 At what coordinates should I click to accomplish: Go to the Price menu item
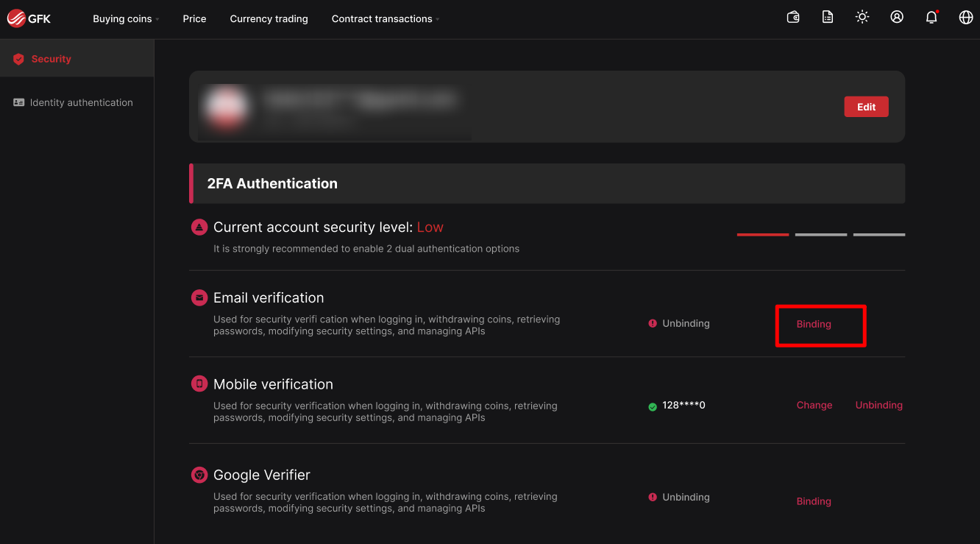pos(194,19)
